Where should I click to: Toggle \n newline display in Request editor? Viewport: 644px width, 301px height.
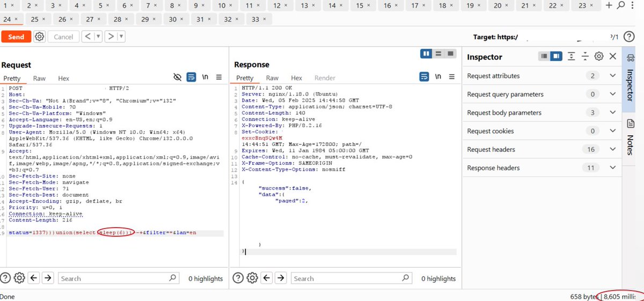[205, 78]
